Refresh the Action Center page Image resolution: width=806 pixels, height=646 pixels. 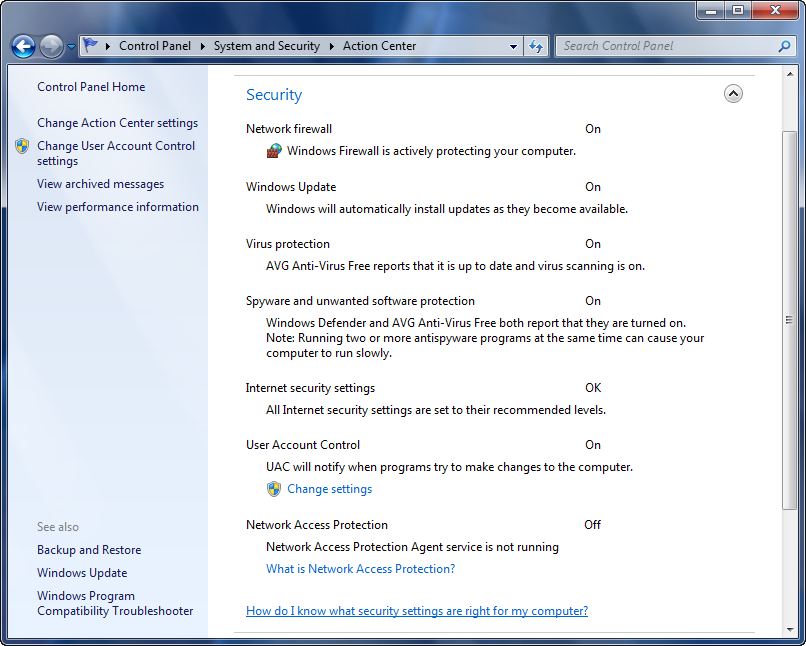[x=536, y=46]
